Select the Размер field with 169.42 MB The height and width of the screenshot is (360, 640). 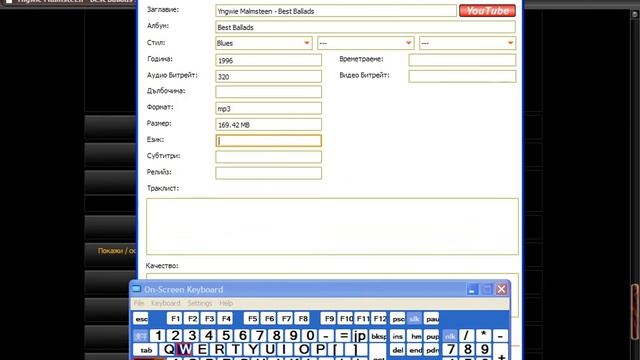tap(269, 124)
